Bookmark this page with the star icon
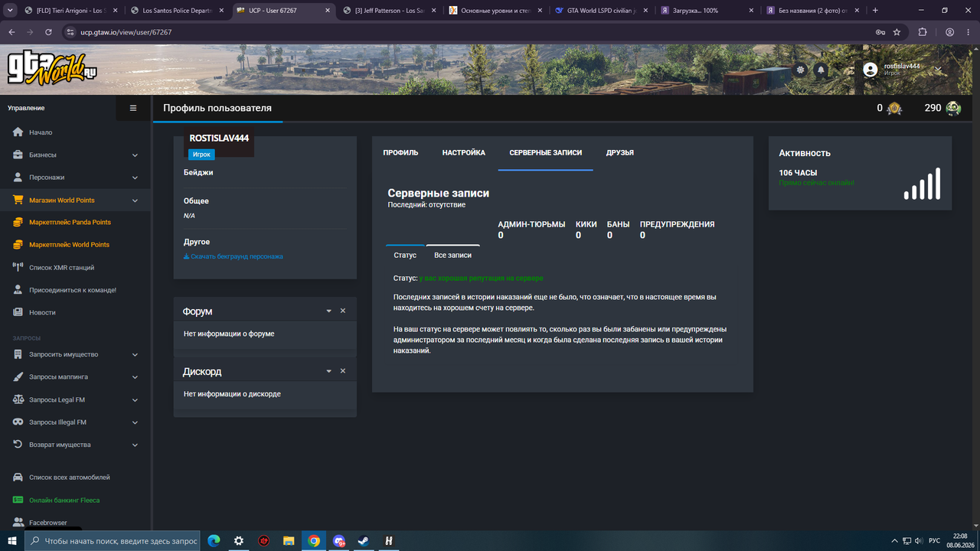The height and width of the screenshot is (551, 980). 897,32
